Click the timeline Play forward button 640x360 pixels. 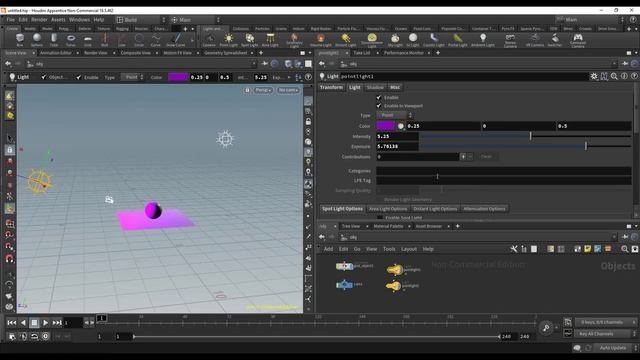(45, 322)
